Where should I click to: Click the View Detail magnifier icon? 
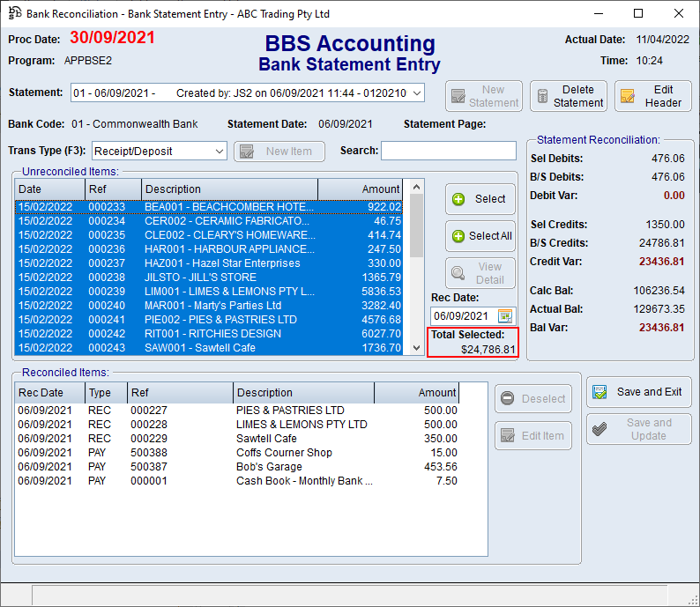[x=458, y=273]
